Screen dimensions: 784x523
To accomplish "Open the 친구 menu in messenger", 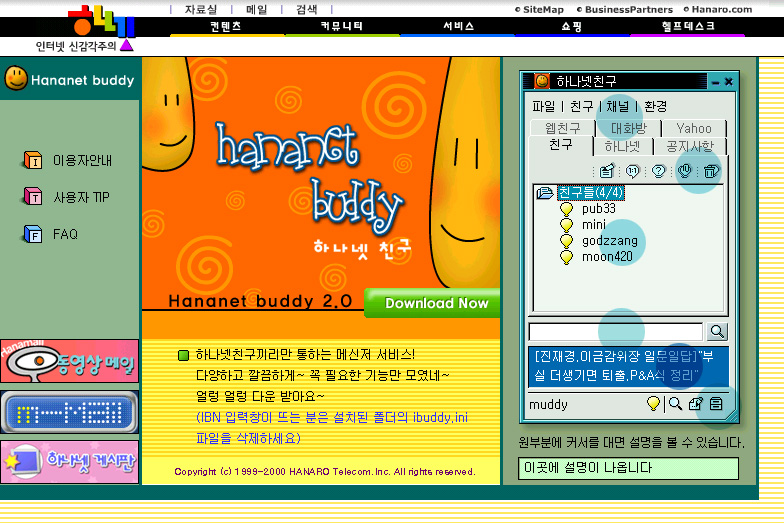I will (582, 106).
